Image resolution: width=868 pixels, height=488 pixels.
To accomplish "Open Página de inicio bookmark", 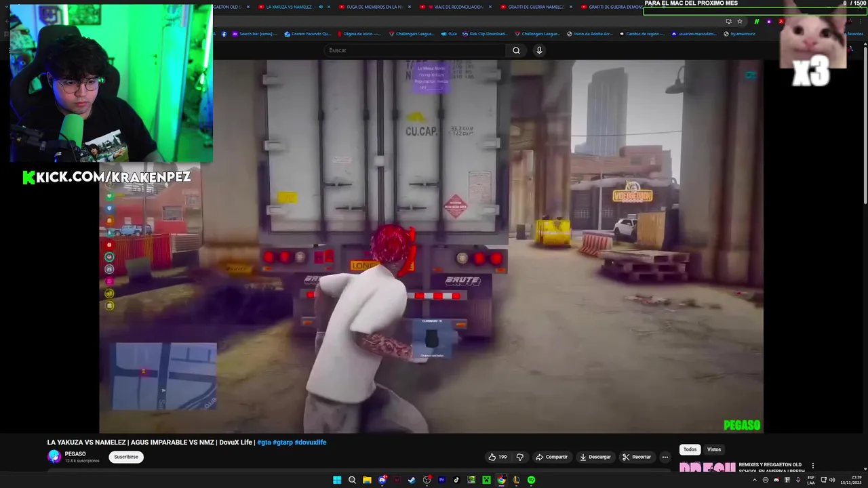I will point(360,34).
